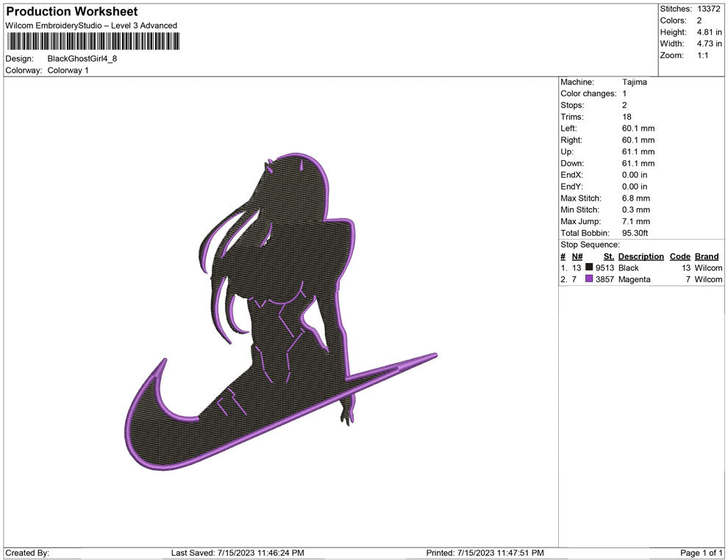Screen dimensions: 728x560
Task: Click the total bobbin value '95.30ft'
Action: coord(635,233)
